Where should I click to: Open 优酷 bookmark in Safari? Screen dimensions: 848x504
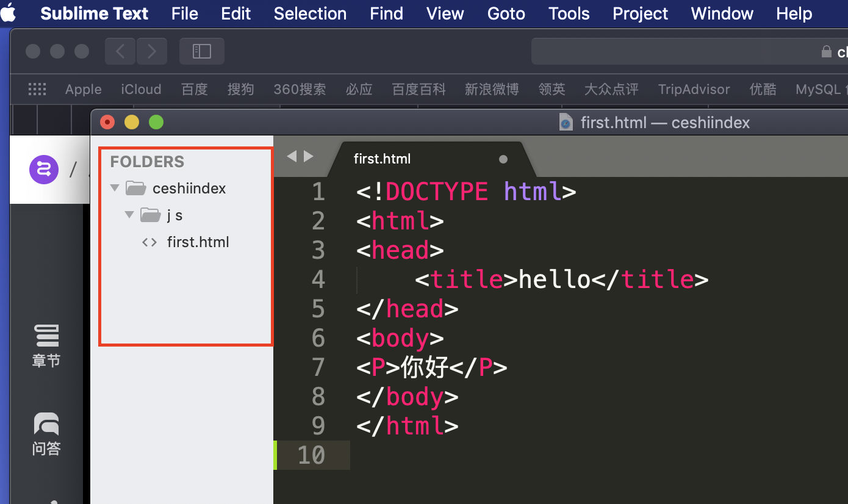[x=763, y=89]
